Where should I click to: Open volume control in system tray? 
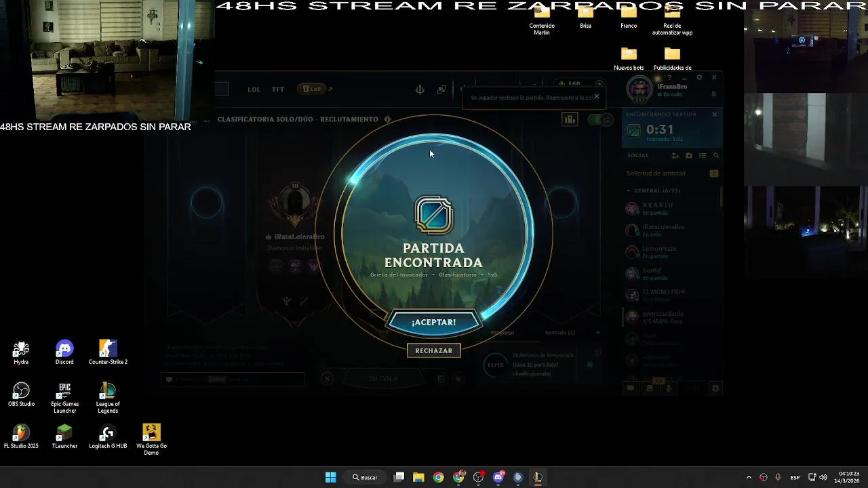click(x=823, y=477)
